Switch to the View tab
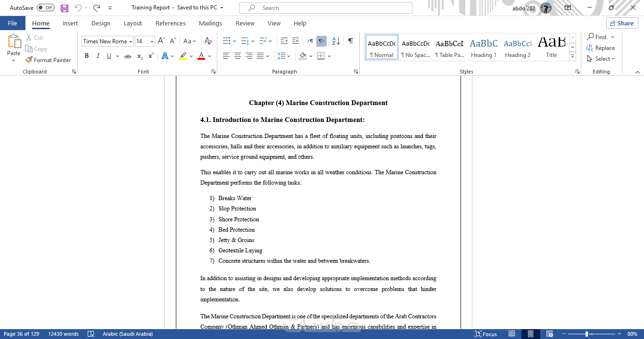The width and height of the screenshot is (644, 339). pos(274,23)
